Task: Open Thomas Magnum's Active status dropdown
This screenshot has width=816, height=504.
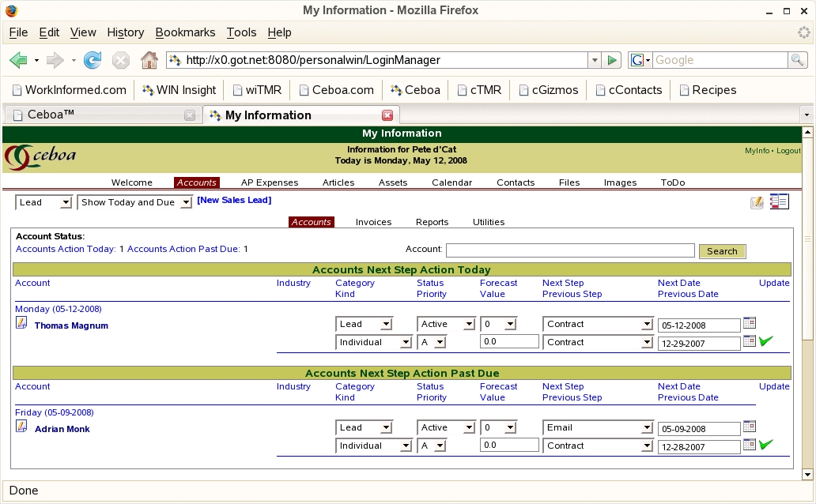Action: 446,324
